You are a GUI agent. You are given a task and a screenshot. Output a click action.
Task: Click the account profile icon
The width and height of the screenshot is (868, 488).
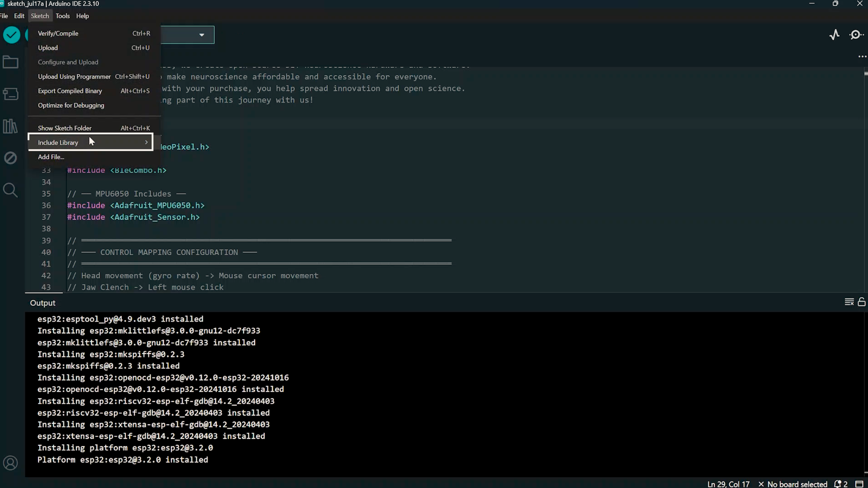click(10, 463)
